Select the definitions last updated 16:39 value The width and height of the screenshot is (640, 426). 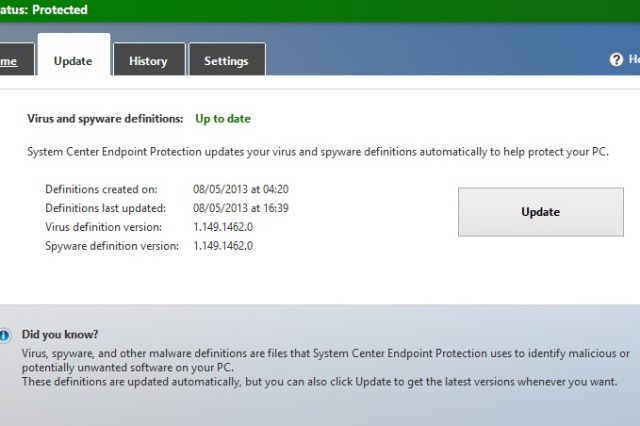click(x=240, y=207)
